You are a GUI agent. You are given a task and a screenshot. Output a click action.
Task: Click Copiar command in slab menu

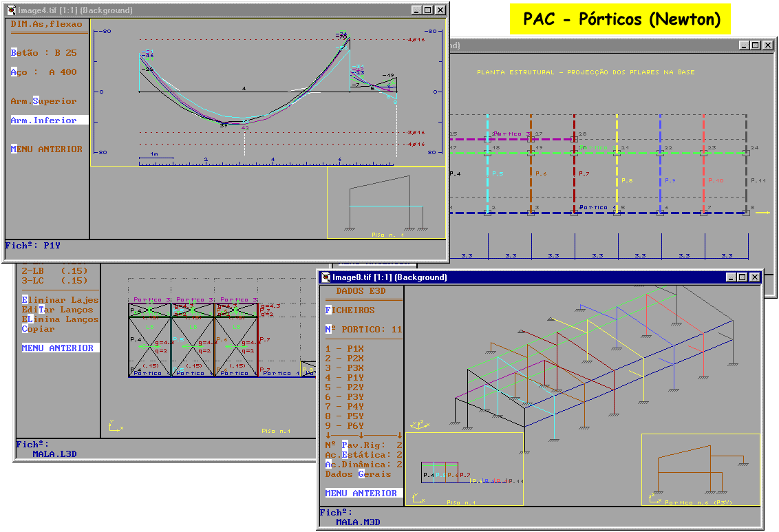coord(38,329)
